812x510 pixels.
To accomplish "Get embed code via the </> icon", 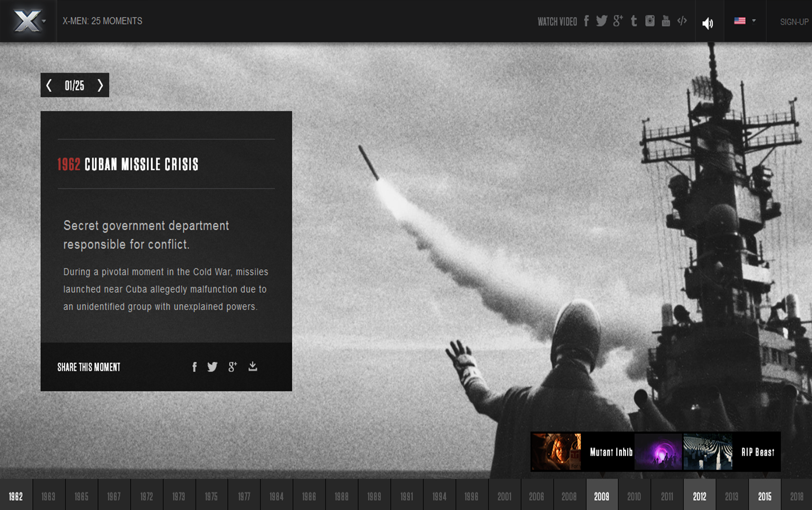I will click(682, 21).
